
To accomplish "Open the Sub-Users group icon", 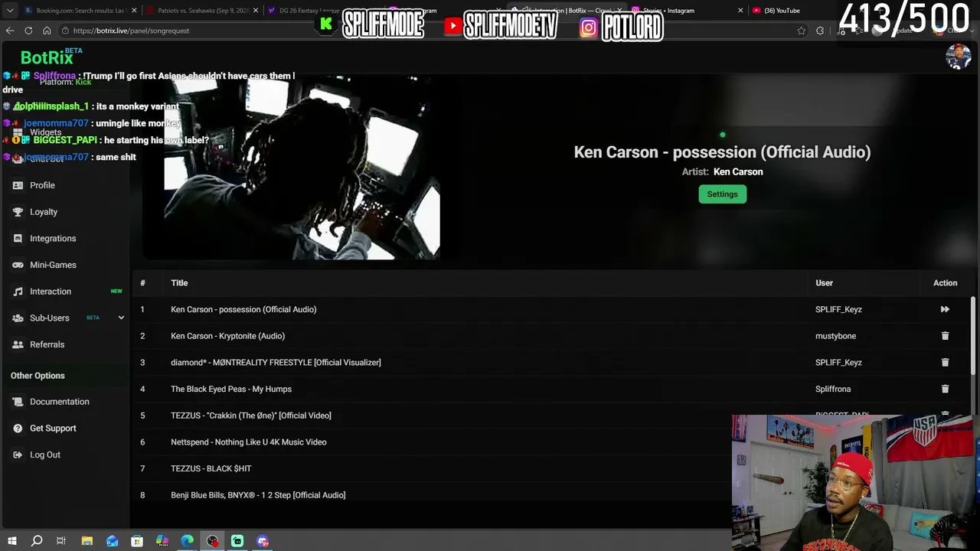I will 18,318.
